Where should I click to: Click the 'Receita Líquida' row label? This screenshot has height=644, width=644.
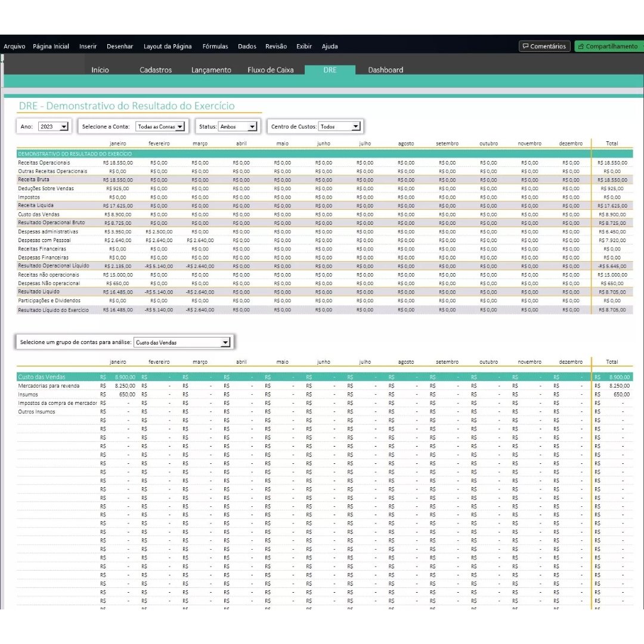(36, 205)
